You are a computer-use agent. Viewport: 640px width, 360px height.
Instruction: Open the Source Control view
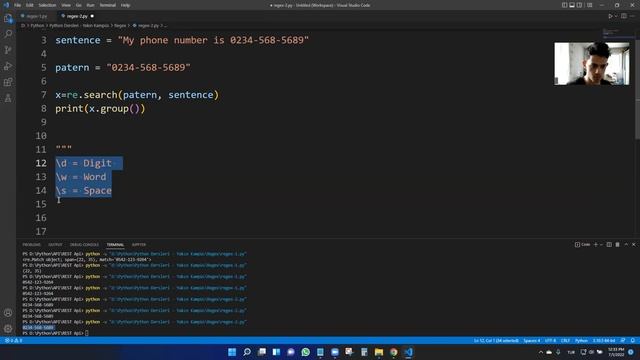click(x=8, y=50)
